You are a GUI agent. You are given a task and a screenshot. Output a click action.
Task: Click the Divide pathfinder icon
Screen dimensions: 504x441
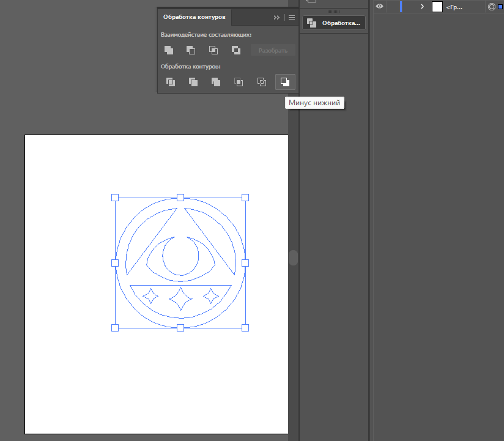(x=171, y=82)
